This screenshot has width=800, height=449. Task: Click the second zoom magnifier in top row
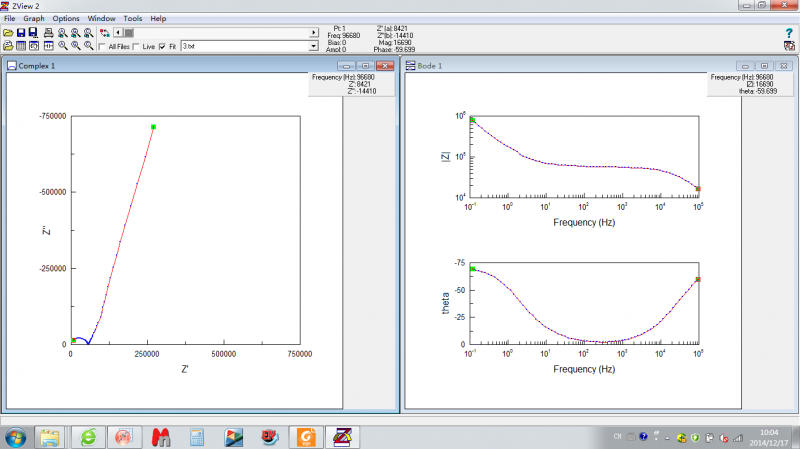pos(76,33)
